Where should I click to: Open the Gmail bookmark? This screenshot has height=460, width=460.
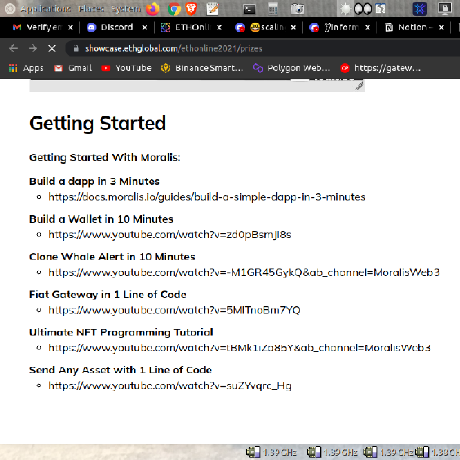[73, 68]
